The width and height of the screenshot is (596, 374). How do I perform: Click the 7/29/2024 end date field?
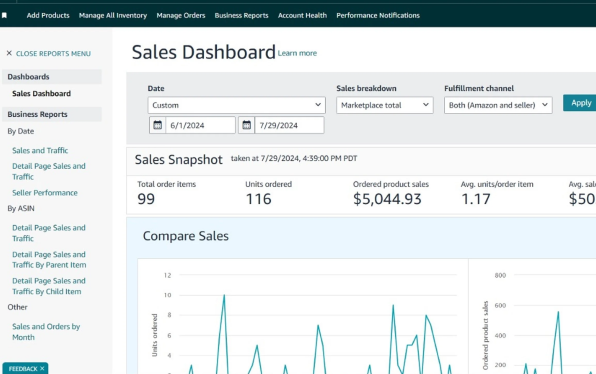[289, 125]
